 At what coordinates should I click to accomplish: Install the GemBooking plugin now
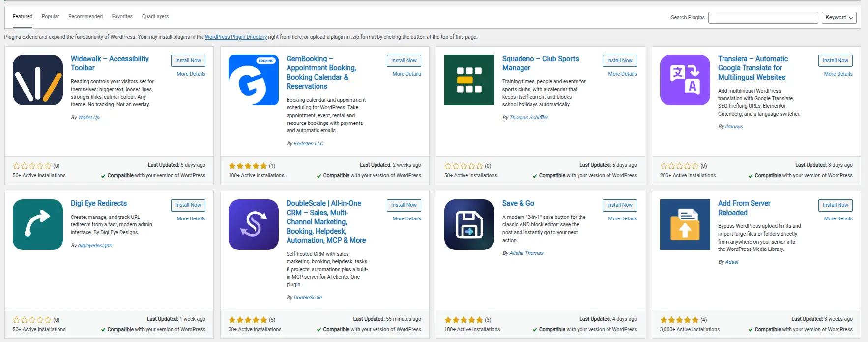tap(404, 61)
